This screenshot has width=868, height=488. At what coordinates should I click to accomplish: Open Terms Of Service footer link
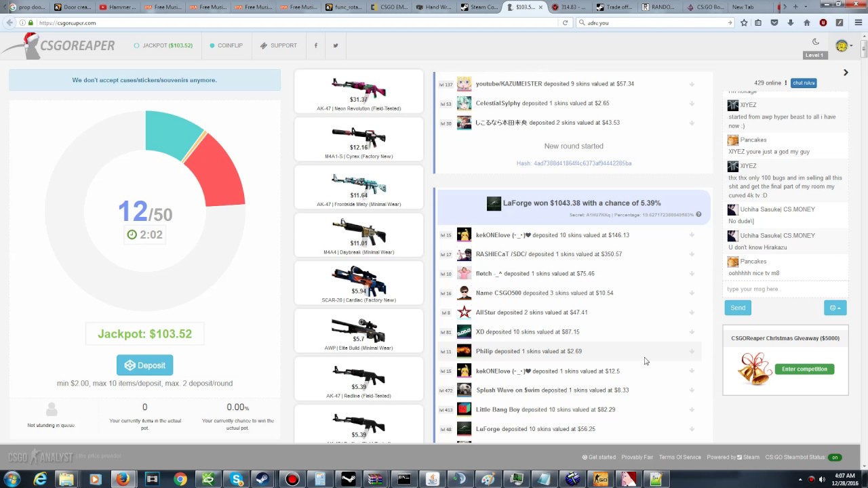pos(680,457)
